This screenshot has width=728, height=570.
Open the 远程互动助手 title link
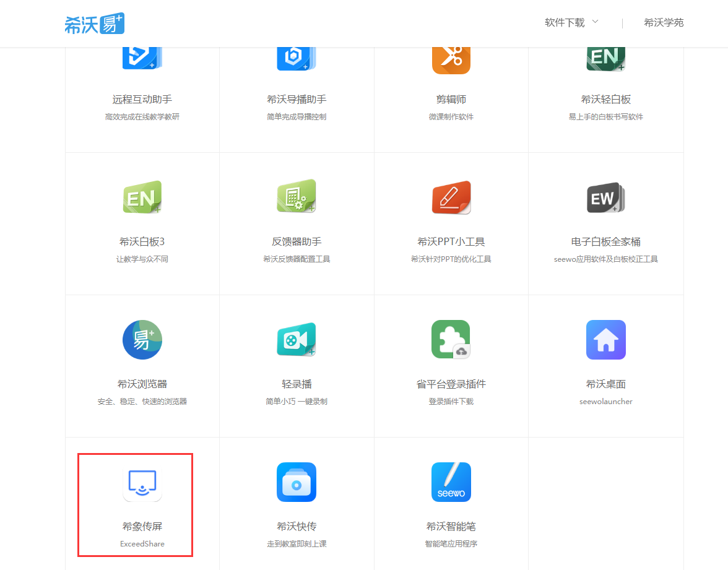tap(142, 99)
